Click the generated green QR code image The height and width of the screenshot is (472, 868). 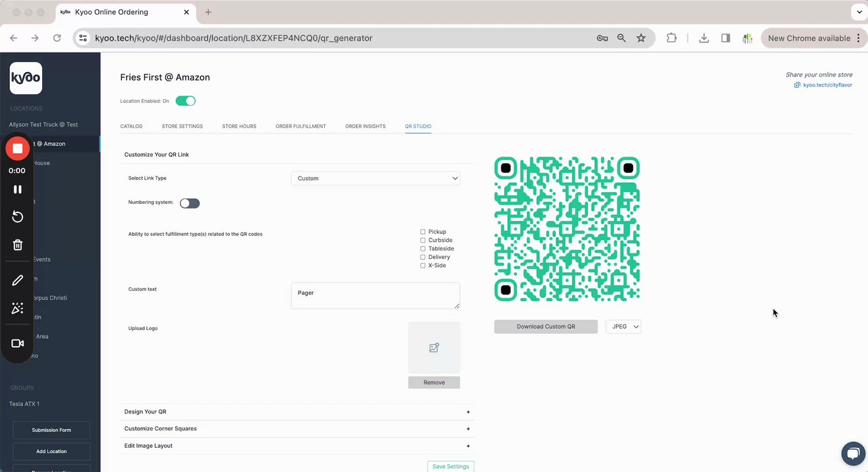567,229
